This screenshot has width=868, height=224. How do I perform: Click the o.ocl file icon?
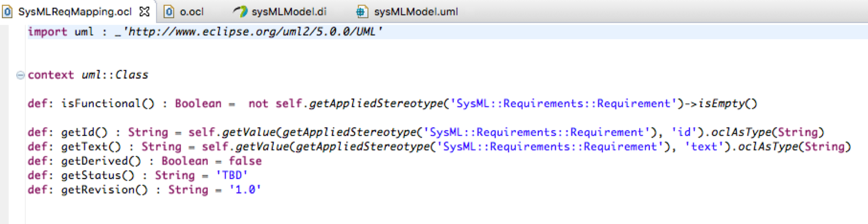tap(169, 11)
